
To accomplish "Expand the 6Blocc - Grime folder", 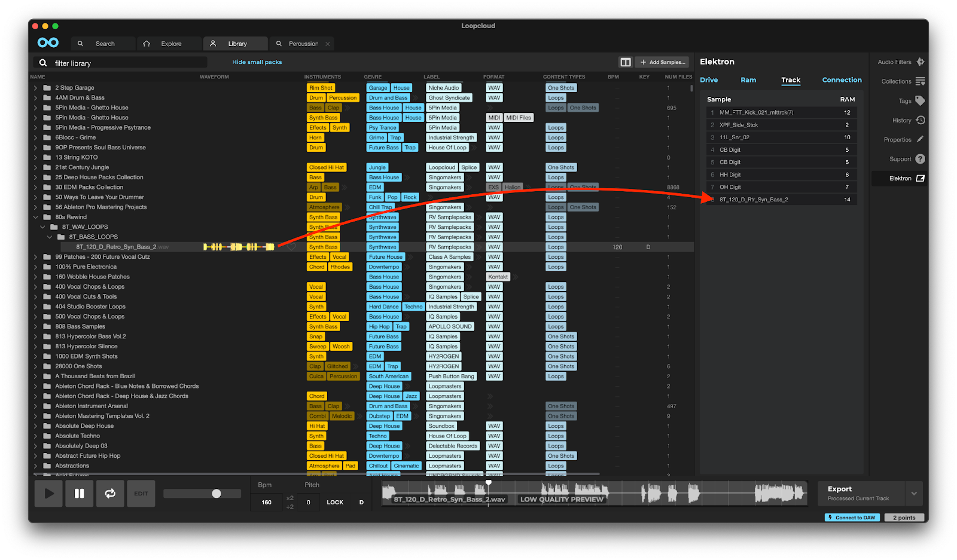I will tap(36, 137).
